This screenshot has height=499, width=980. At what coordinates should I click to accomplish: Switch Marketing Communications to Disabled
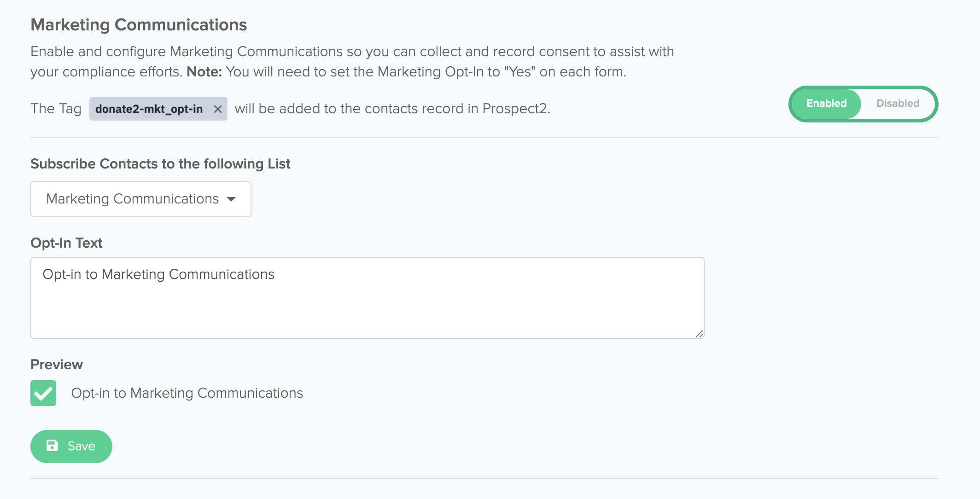point(897,104)
